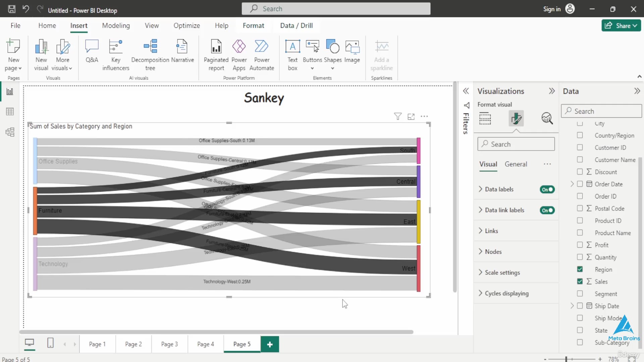Viewport: 644px width, 362px height.
Task: Expand the Links section
Action: point(480,231)
